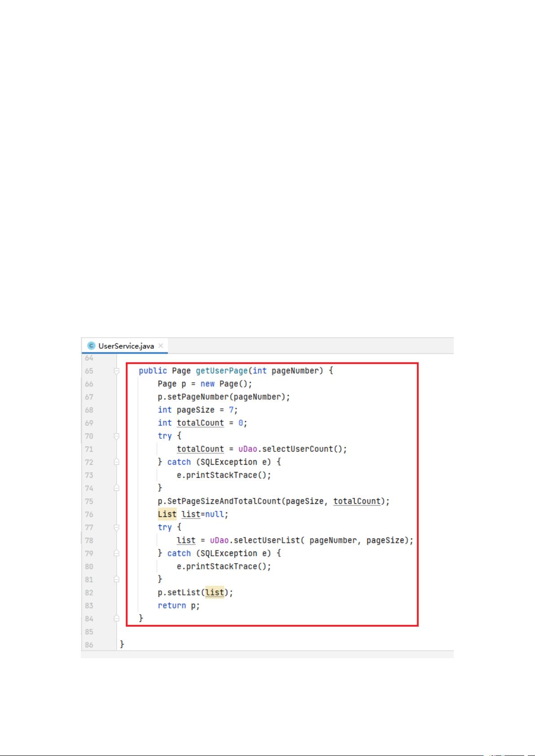Click the SetPageSizeAndTotalCount method call
Viewport: 535px width, 756px height.
(224, 501)
